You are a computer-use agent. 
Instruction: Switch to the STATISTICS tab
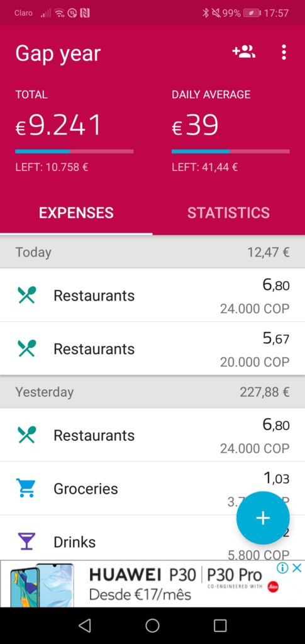coord(229,213)
